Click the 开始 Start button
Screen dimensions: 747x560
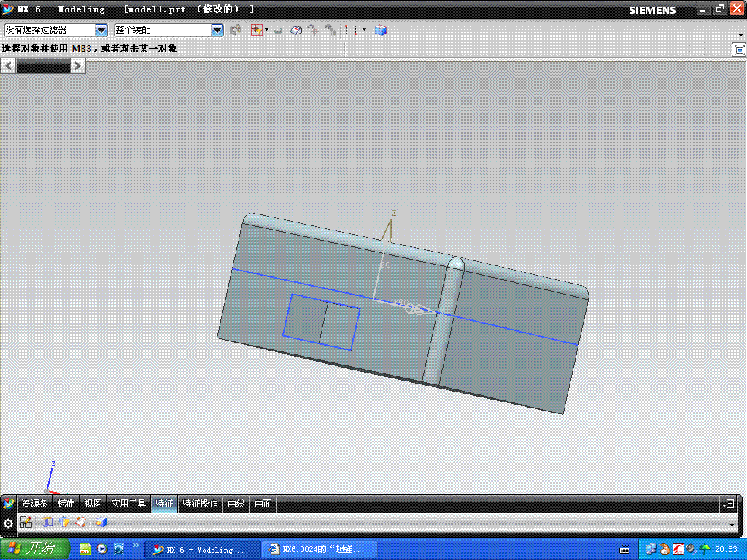[x=35, y=549]
